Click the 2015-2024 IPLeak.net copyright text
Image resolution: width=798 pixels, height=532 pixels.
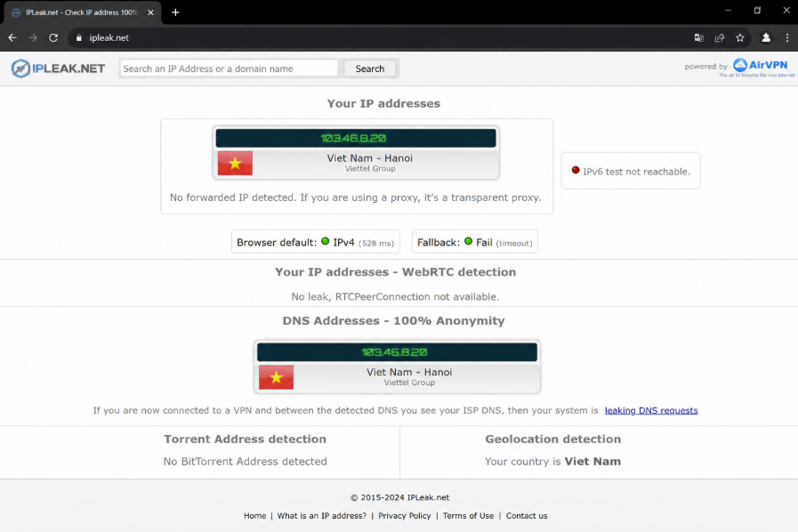pyautogui.click(x=399, y=497)
